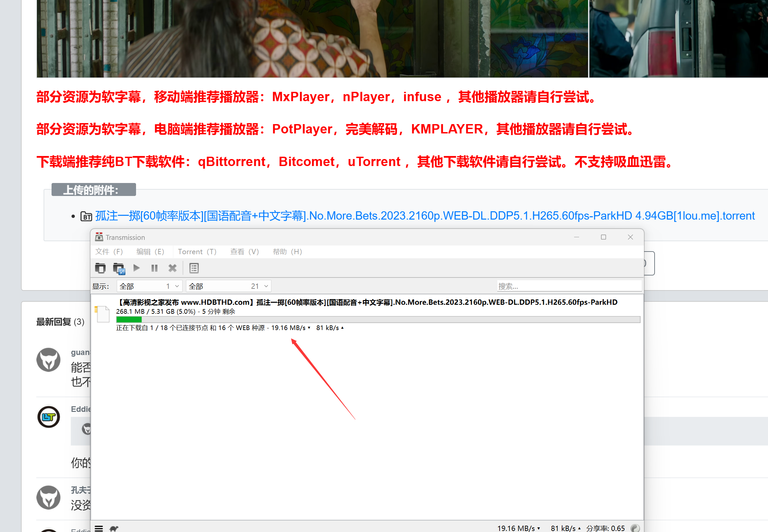Open the Torrent (T) menu

197,252
